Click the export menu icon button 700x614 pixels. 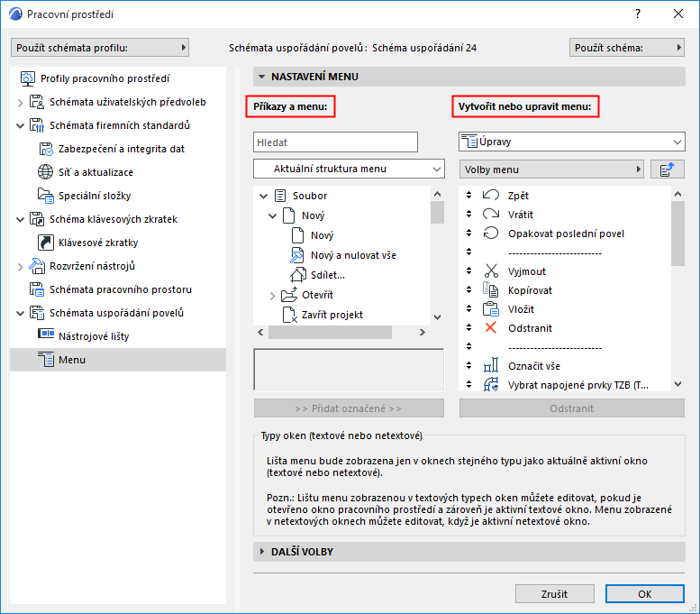(x=667, y=170)
